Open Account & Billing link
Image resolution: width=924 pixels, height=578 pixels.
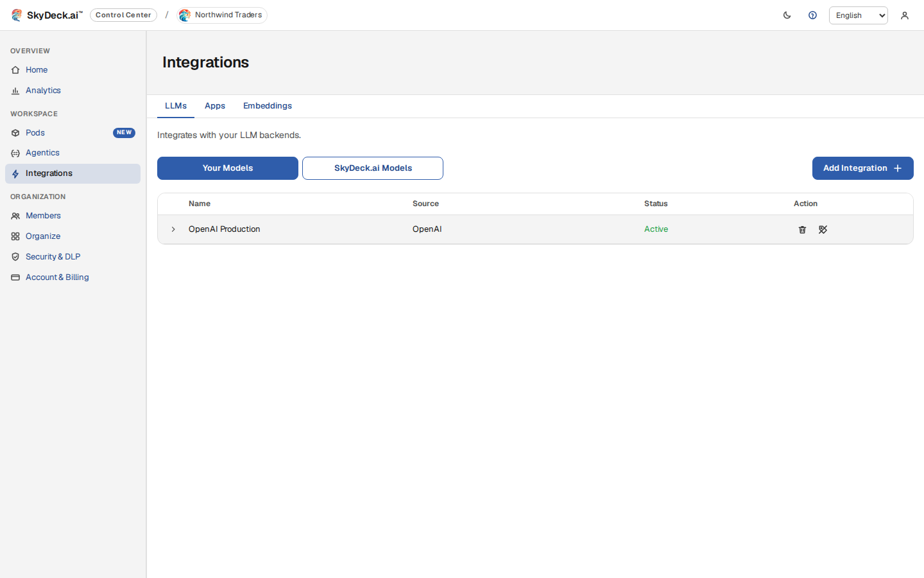[x=57, y=277]
